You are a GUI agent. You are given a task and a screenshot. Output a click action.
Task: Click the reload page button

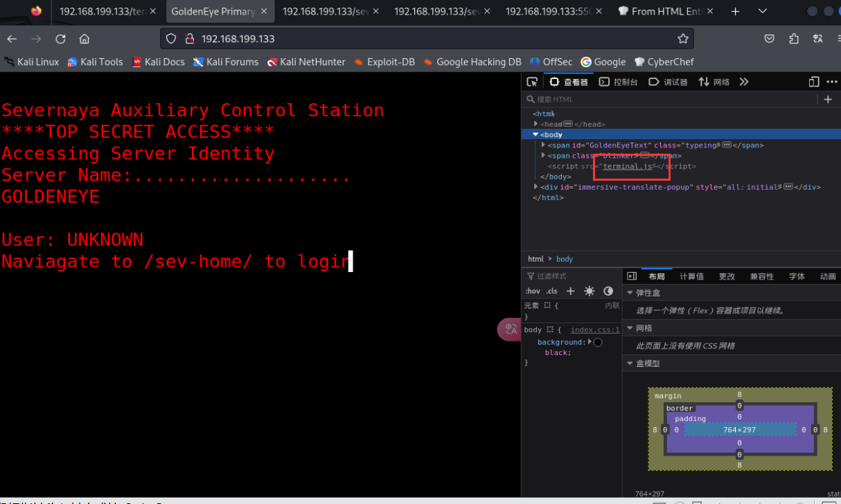[x=61, y=39]
